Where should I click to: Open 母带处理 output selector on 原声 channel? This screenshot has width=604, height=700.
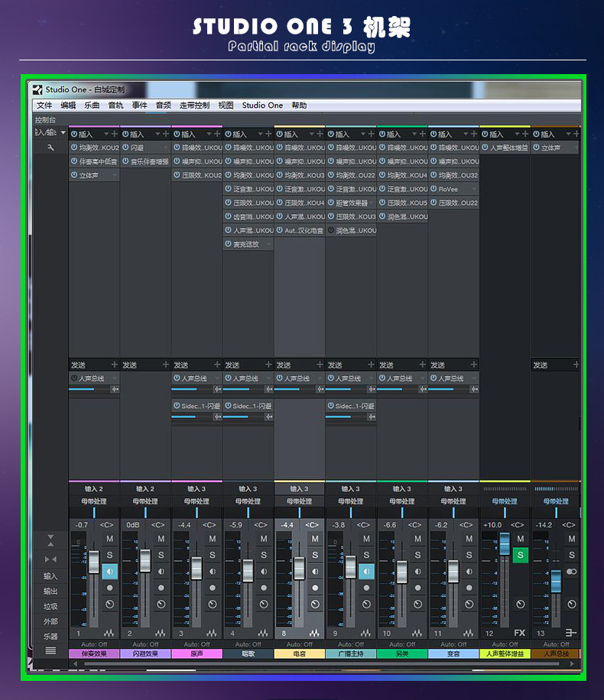click(196, 501)
